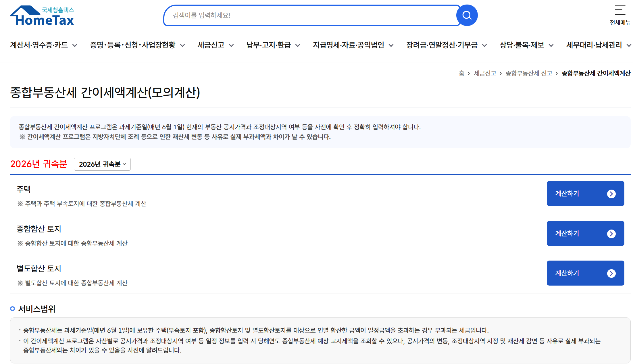This screenshot has width=633, height=364.
Task: Open the 전체메뉴 hamburger icon
Action: pyautogui.click(x=620, y=10)
